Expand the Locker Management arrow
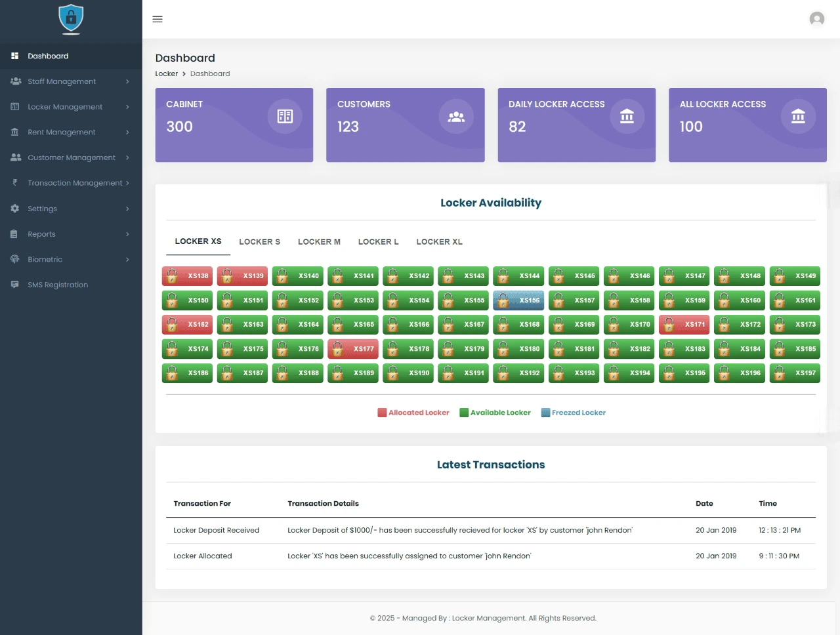This screenshot has width=840, height=635. coord(127,107)
